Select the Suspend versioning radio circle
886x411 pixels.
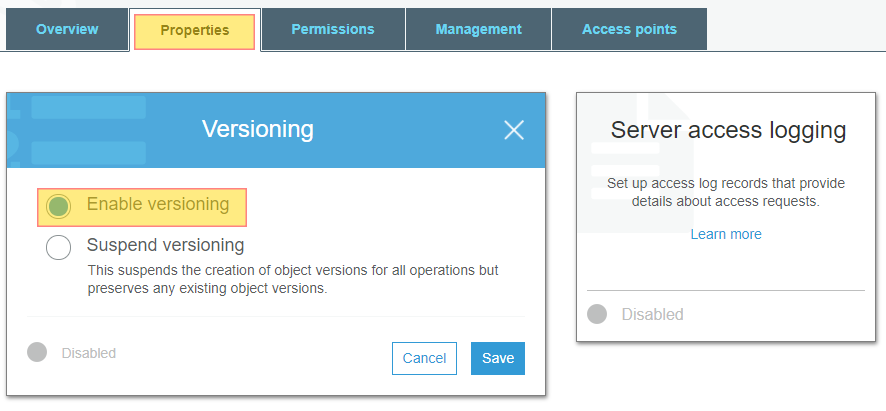(x=58, y=248)
